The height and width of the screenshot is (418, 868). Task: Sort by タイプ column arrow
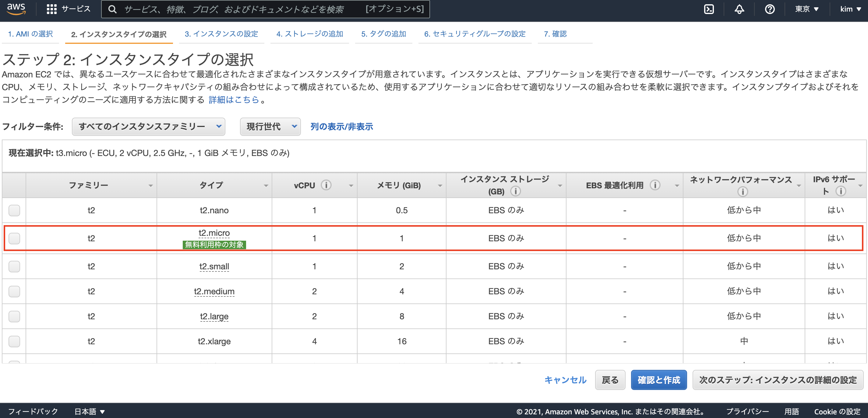(x=266, y=186)
